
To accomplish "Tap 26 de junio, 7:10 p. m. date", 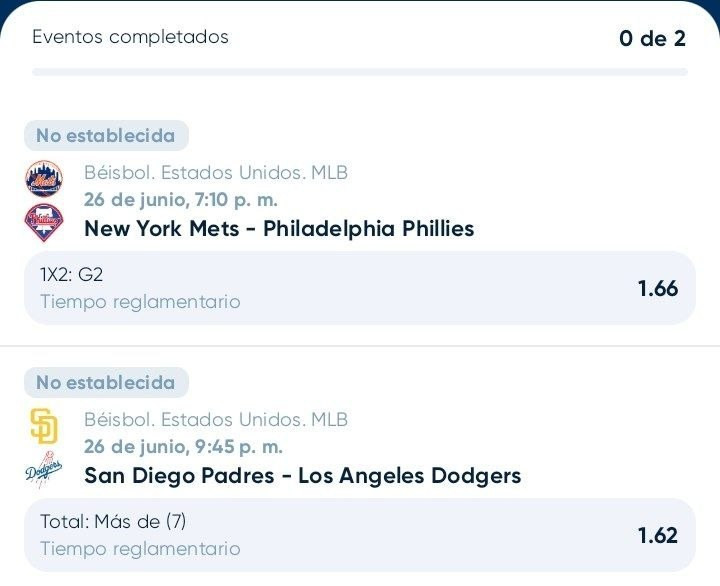I will coord(181,200).
